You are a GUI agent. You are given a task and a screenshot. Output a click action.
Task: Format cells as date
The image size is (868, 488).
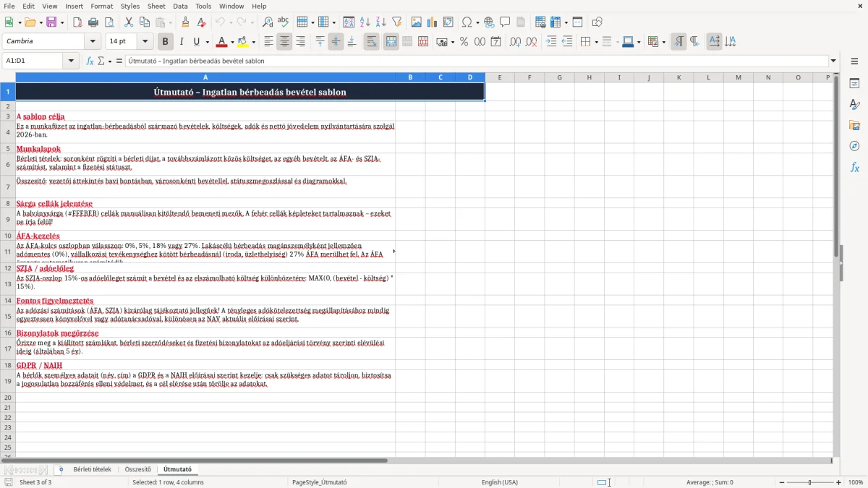[495, 42]
